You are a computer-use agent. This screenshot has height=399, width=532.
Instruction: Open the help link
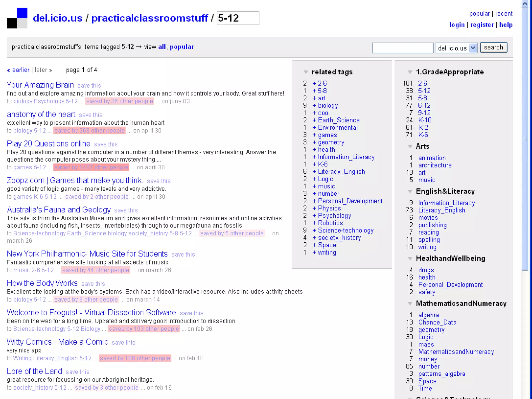coord(506,25)
